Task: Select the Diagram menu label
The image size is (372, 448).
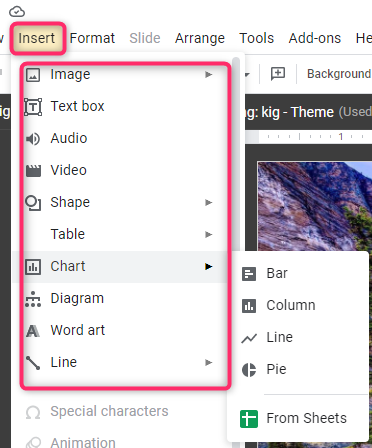Action: [77, 298]
